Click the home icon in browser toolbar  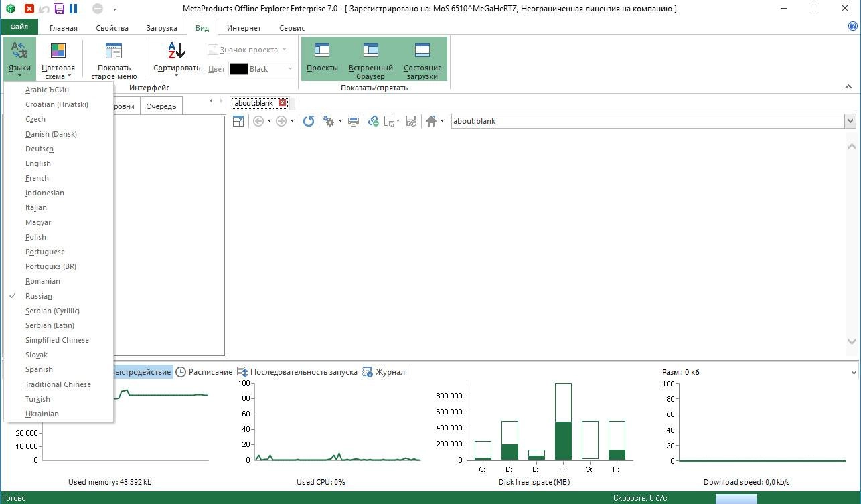point(431,121)
